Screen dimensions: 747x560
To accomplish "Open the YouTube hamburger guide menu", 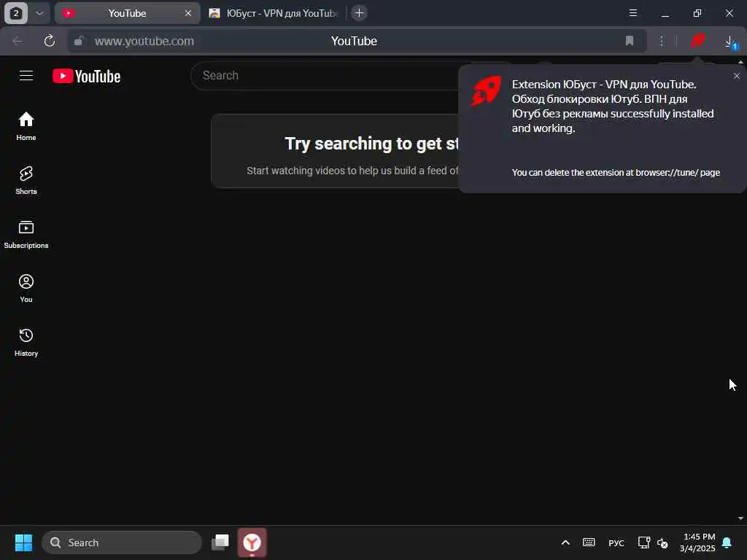I will (26, 76).
